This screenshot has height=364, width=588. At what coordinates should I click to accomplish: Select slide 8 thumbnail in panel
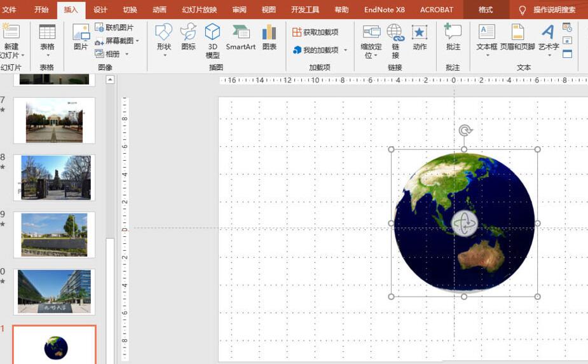click(55, 177)
